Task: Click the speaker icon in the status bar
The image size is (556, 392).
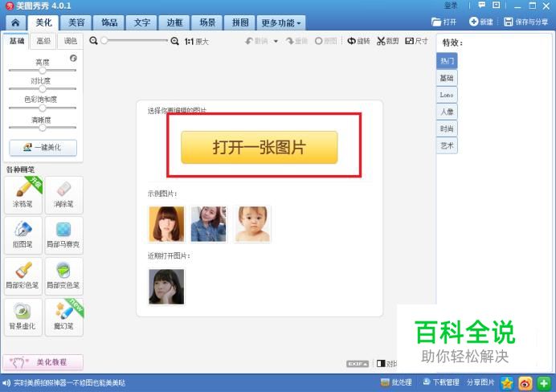Action: coord(6,383)
